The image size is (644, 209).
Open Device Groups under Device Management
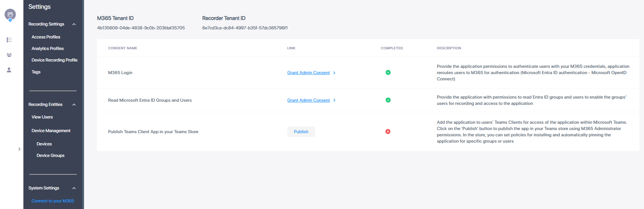pyautogui.click(x=50, y=156)
